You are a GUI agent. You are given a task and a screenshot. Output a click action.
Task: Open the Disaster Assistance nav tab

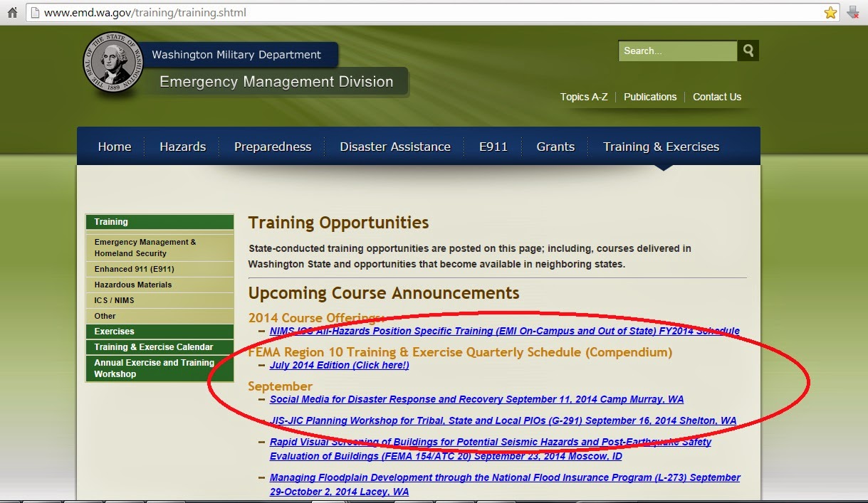tap(395, 147)
